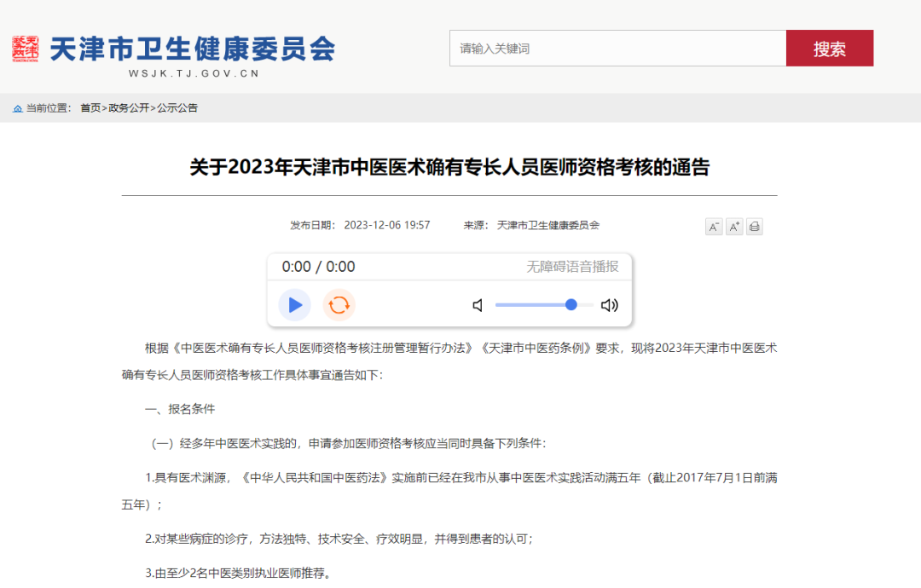Click the decrease font size A- icon
This screenshot has width=921, height=588.
[x=714, y=227]
